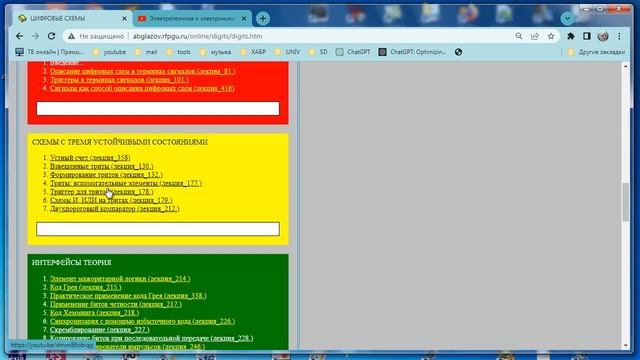Open ChatGPT: Optimizin... bookmark

(x=413, y=52)
